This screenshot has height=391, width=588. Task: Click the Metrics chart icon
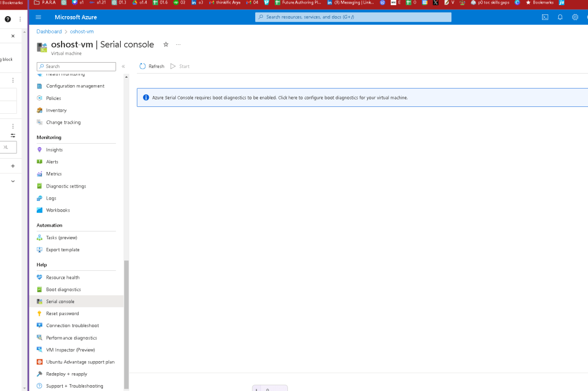[40, 174]
